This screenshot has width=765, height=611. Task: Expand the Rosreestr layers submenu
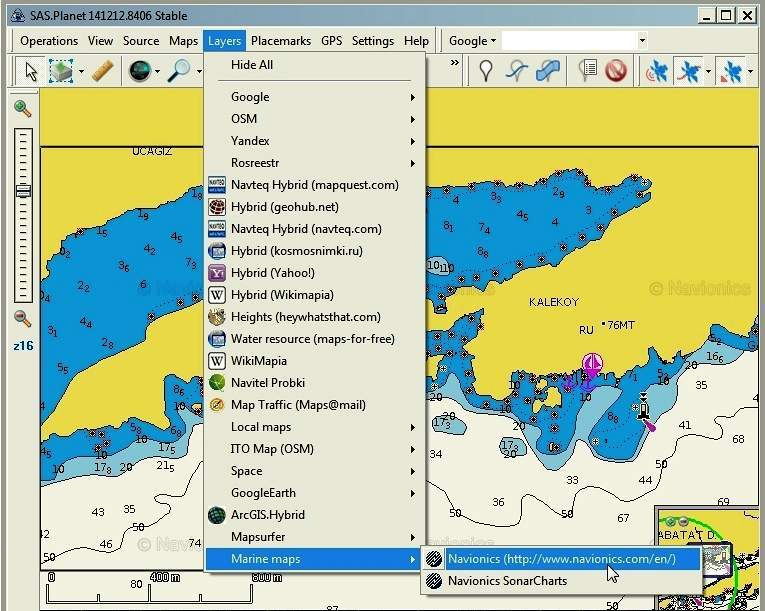click(x=315, y=163)
